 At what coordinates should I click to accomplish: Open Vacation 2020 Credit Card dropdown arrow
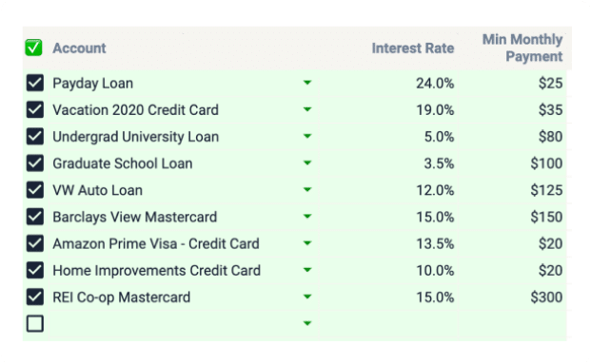pyautogui.click(x=307, y=109)
